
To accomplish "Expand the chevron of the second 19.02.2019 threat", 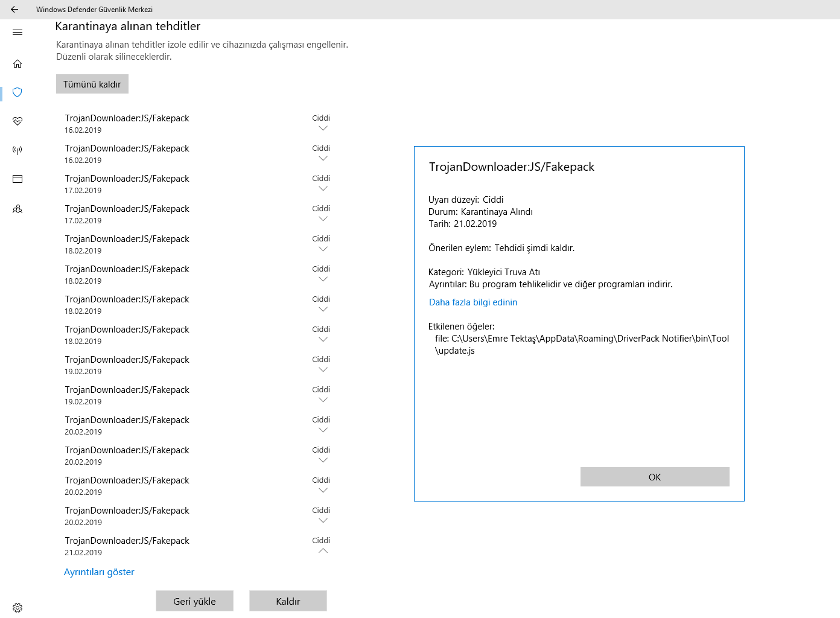I will [323, 400].
